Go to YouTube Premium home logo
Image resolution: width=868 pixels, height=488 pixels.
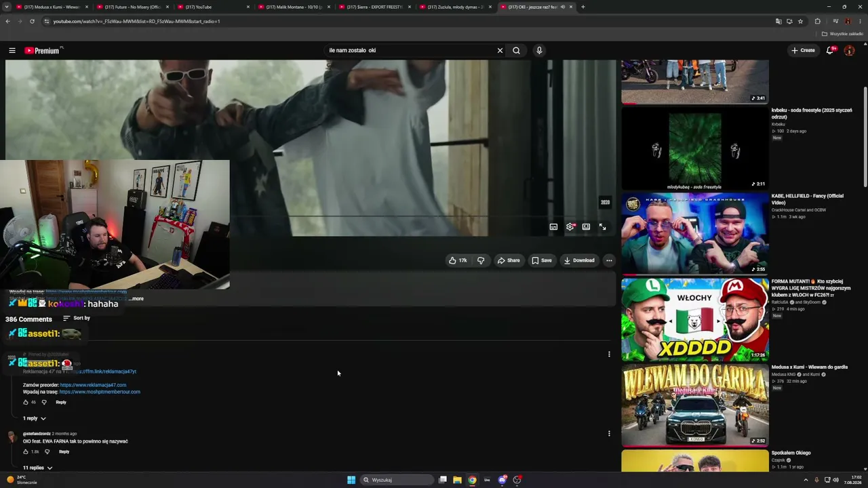43,50
